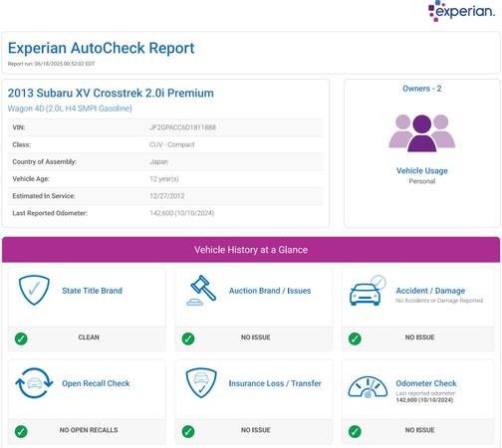Click the Vehicle History at a Glance banner
Screen dimensions: 502x448
tap(251, 250)
